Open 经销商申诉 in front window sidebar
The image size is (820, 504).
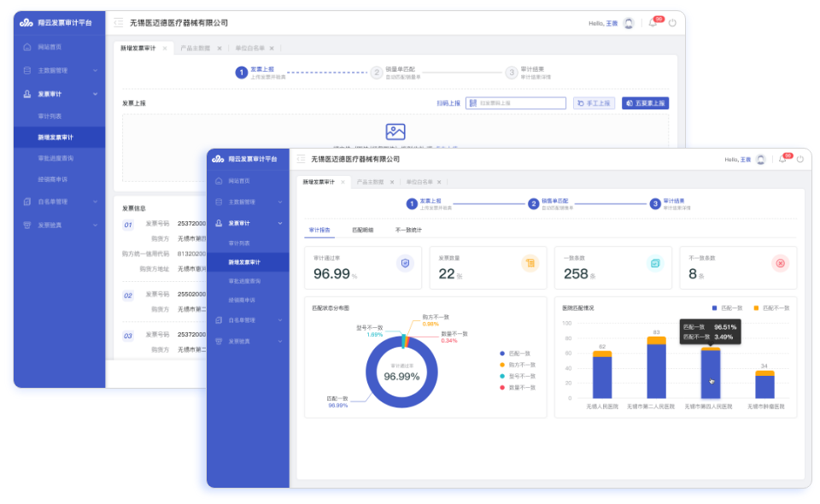[242, 300]
